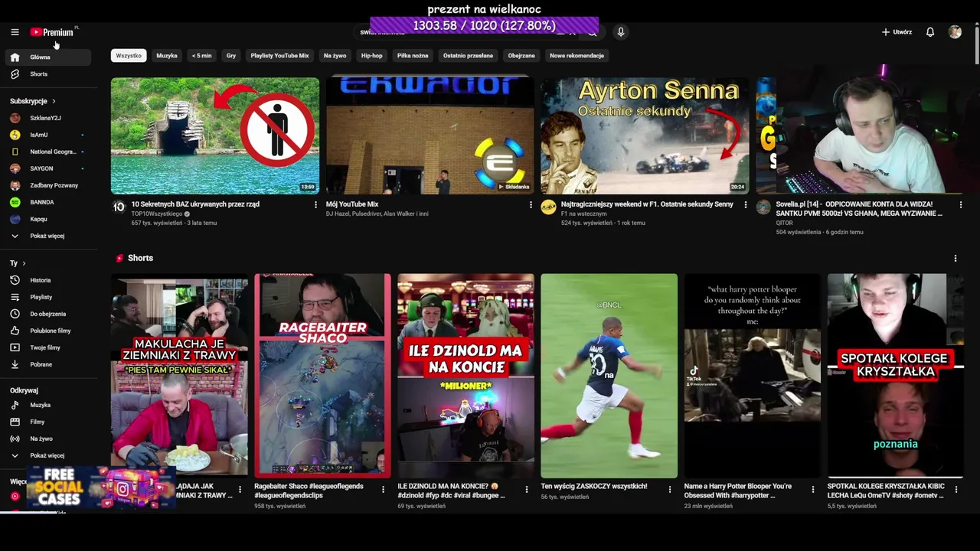Image resolution: width=980 pixels, height=551 pixels.
Task: Select the < 5 min filter chip
Action: coord(202,56)
